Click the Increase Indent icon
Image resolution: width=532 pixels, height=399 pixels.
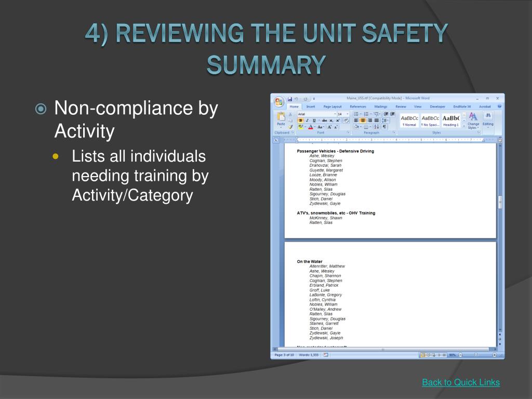[393, 114]
